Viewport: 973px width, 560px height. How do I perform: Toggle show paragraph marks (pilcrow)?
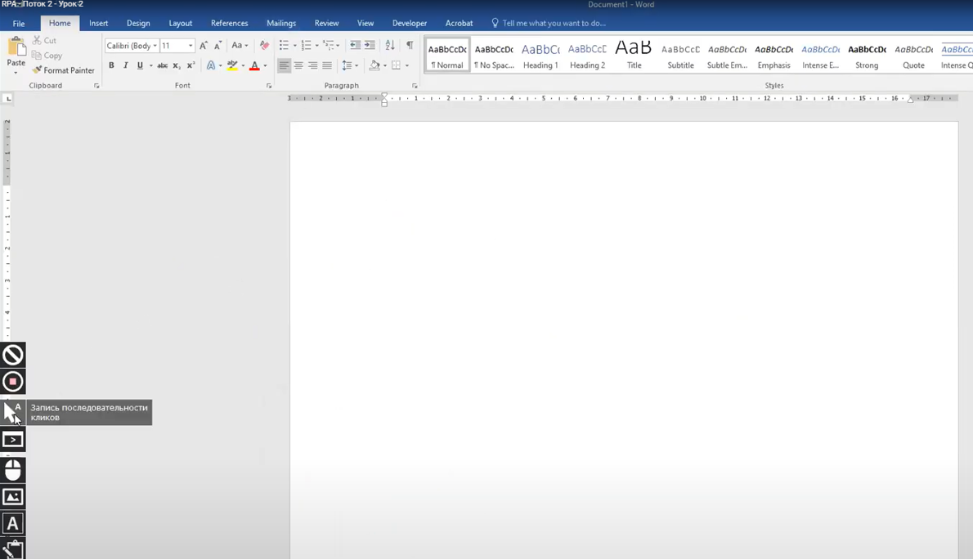[x=410, y=46]
